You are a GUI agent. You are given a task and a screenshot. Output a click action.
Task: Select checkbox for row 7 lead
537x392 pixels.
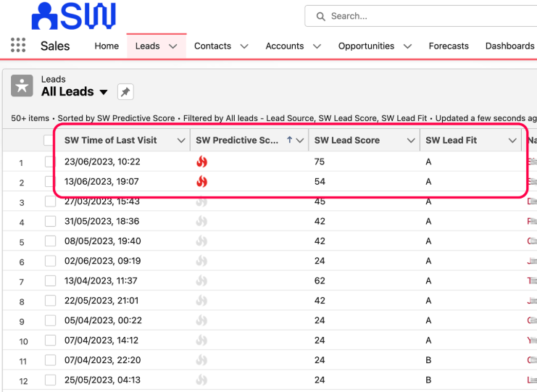[x=50, y=280]
